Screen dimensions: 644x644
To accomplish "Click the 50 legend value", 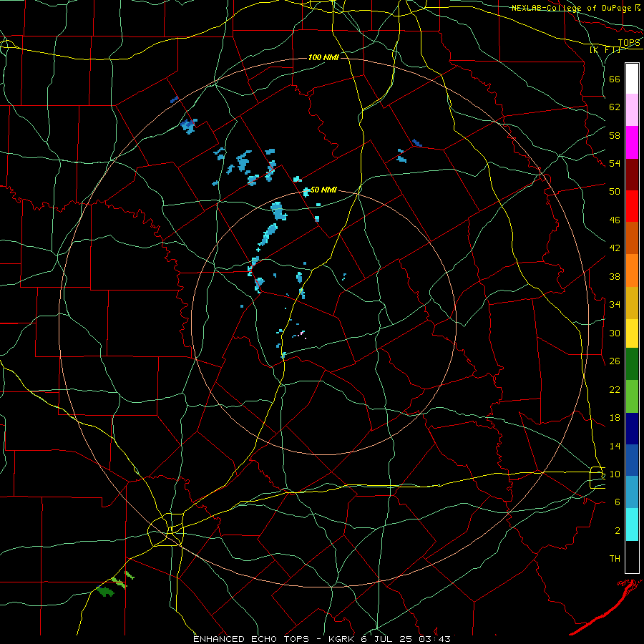I will (x=615, y=191).
